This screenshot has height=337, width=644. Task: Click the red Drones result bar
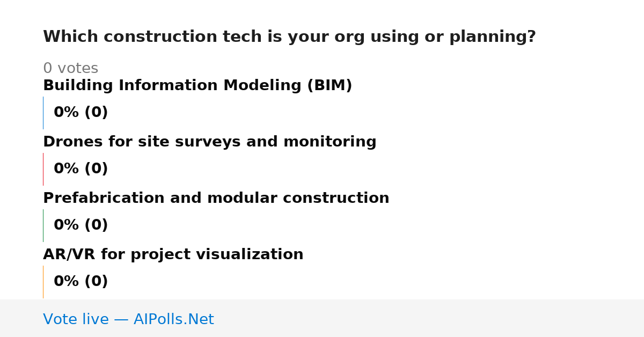[x=43, y=169]
